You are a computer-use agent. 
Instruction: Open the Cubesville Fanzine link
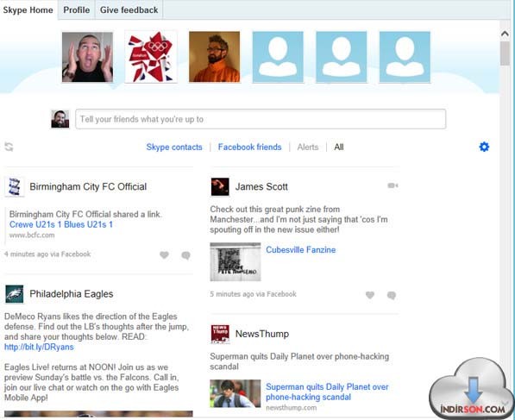tap(301, 250)
